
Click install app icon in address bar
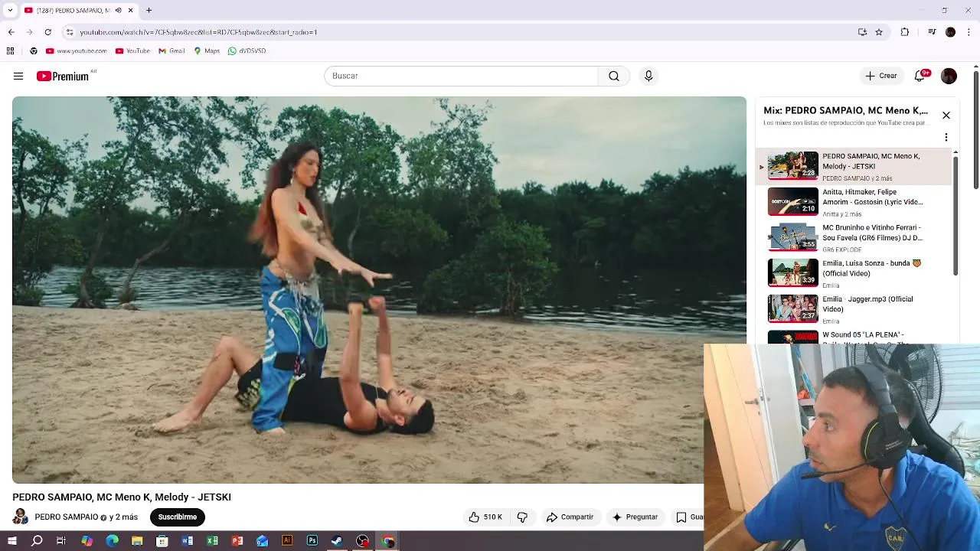862,32
